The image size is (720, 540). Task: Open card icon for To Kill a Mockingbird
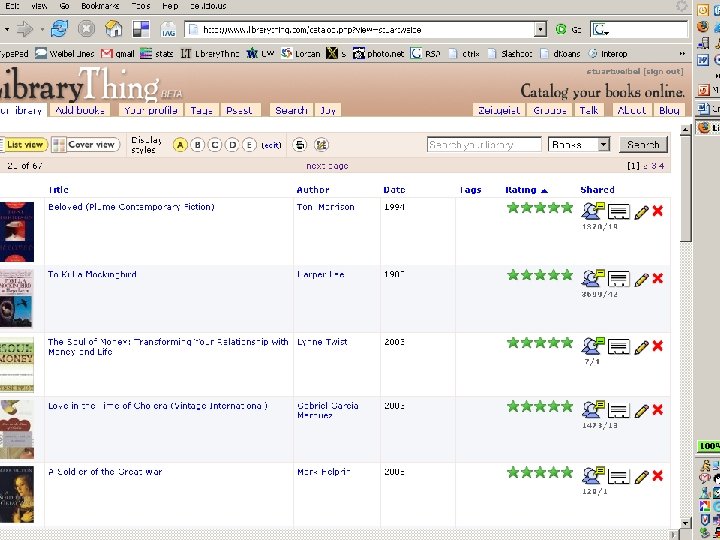(x=619, y=279)
